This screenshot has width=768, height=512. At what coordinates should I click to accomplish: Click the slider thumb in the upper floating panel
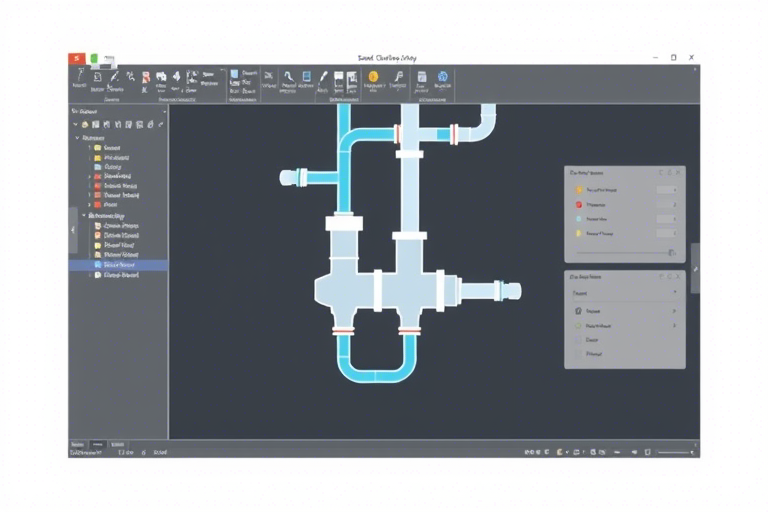pyautogui.click(x=672, y=252)
